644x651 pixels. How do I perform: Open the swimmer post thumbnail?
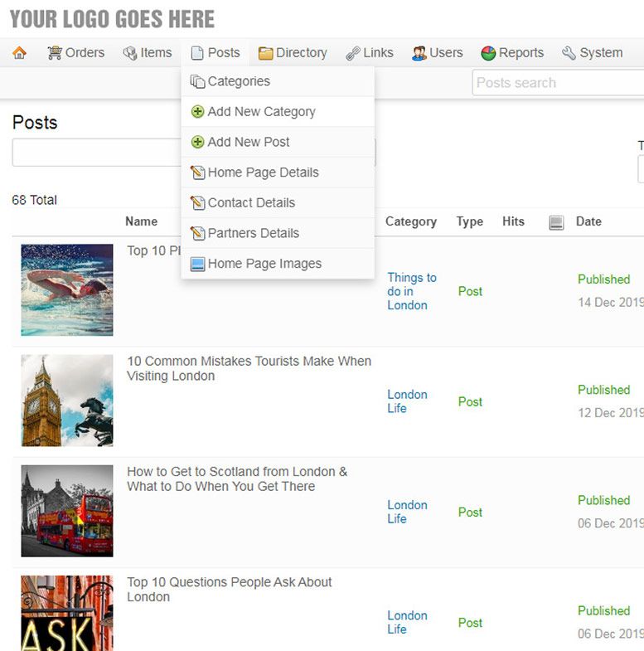click(x=67, y=289)
